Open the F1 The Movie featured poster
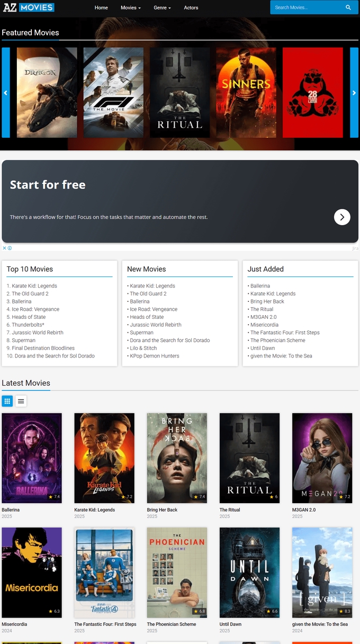The height and width of the screenshot is (644, 360). [x=113, y=93]
